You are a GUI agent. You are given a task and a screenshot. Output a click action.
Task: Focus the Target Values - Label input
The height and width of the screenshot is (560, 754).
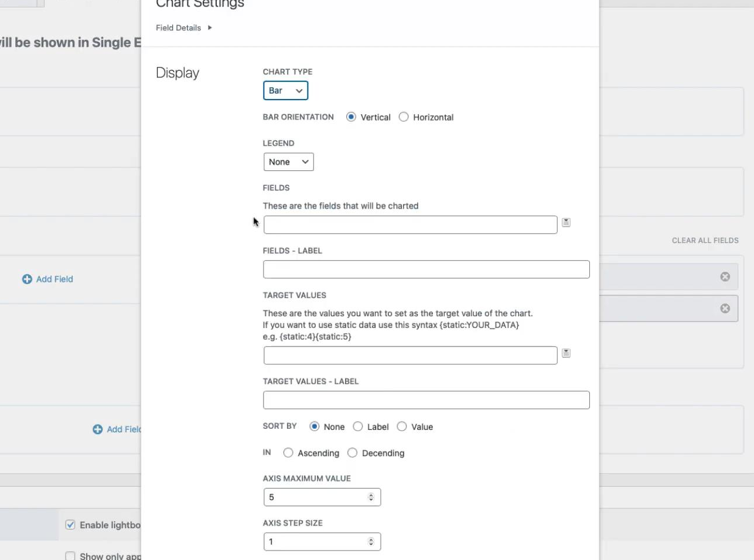pos(426,400)
